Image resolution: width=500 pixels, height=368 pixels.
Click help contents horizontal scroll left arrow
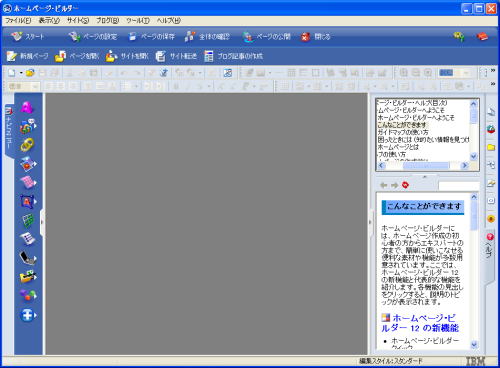point(382,165)
